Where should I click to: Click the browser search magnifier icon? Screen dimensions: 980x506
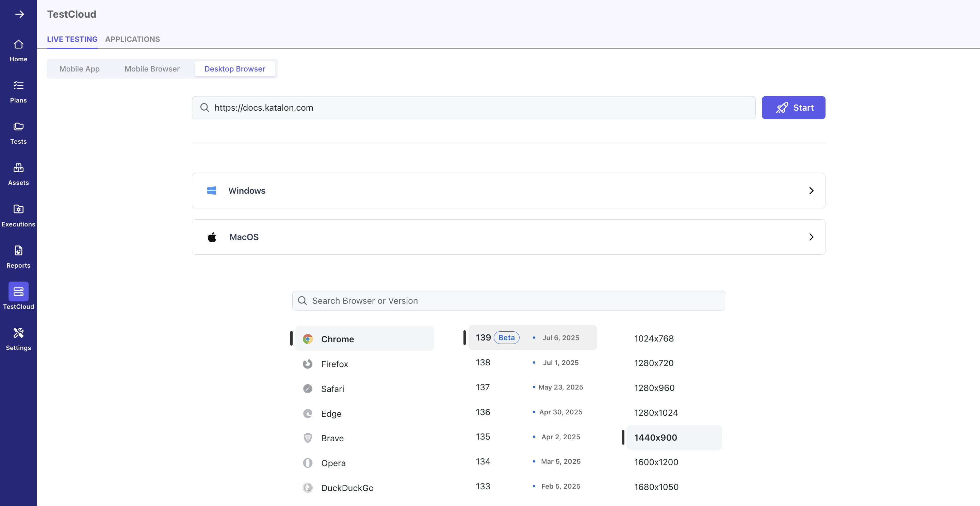[x=303, y=300]
